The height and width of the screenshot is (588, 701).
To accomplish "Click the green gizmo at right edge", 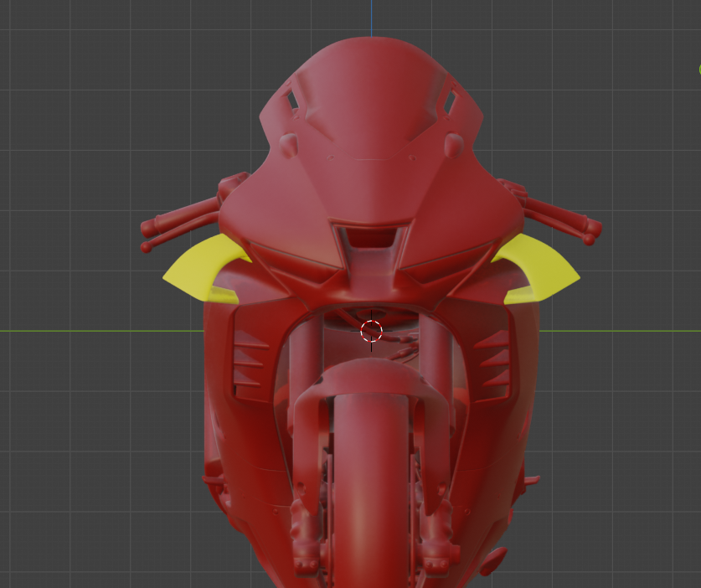I will 698,70.
